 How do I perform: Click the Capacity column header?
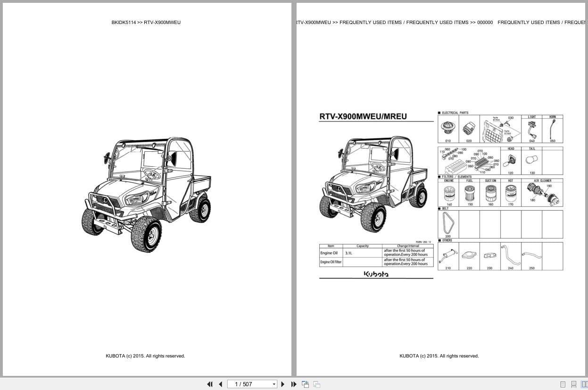tap(363, 246)
